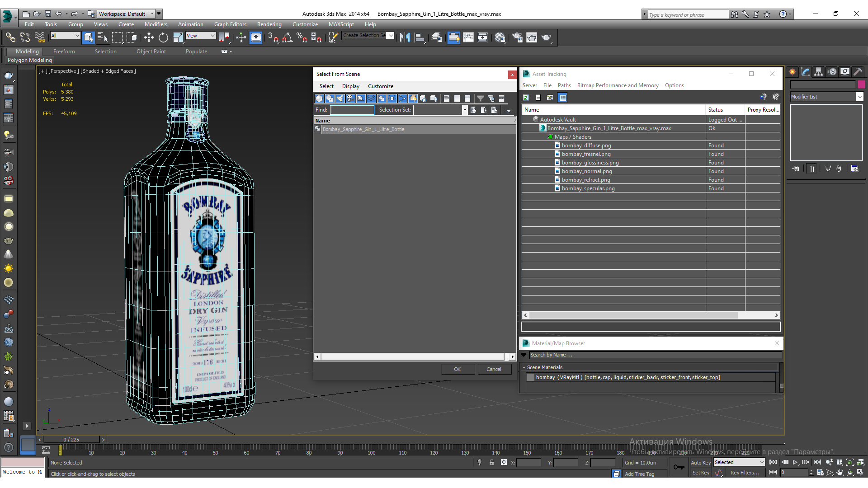Screen dimensions: 868x488
Task: Open the Material Editor from the toolbar
Action: click(x=500, y=38)
